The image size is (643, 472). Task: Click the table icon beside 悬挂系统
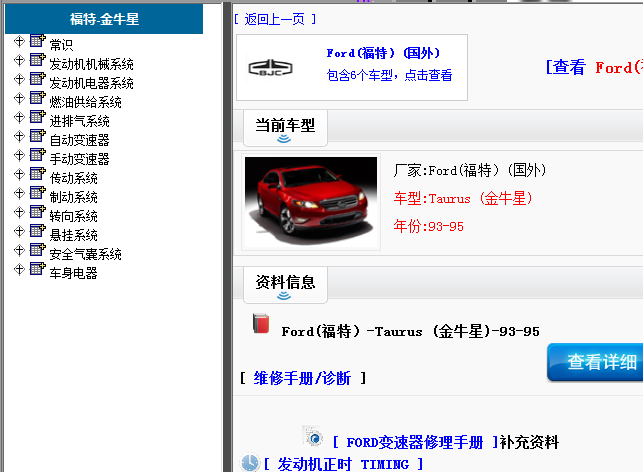pos(38,230)
